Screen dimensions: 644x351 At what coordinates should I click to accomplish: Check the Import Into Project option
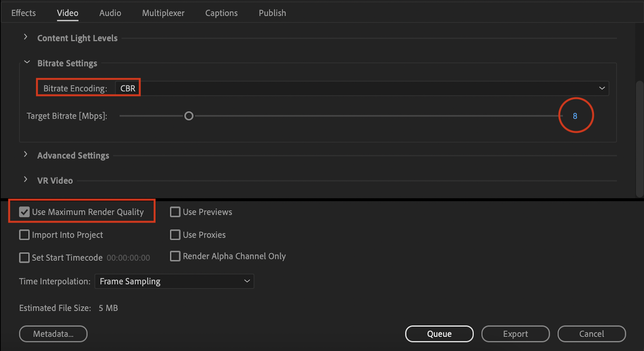pos(25,235)
